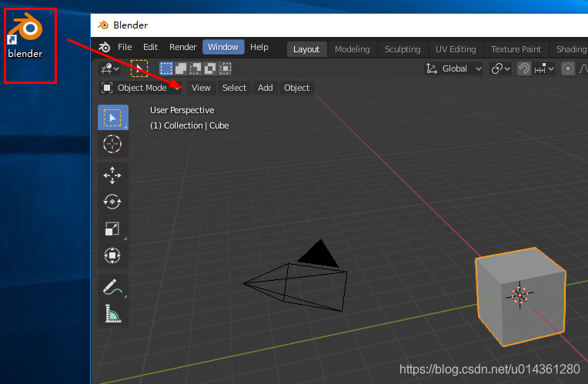Image resolution: width=588 pixels, height=384 pixels.
Task: Open the Edit menu
Action: (150, 47)
